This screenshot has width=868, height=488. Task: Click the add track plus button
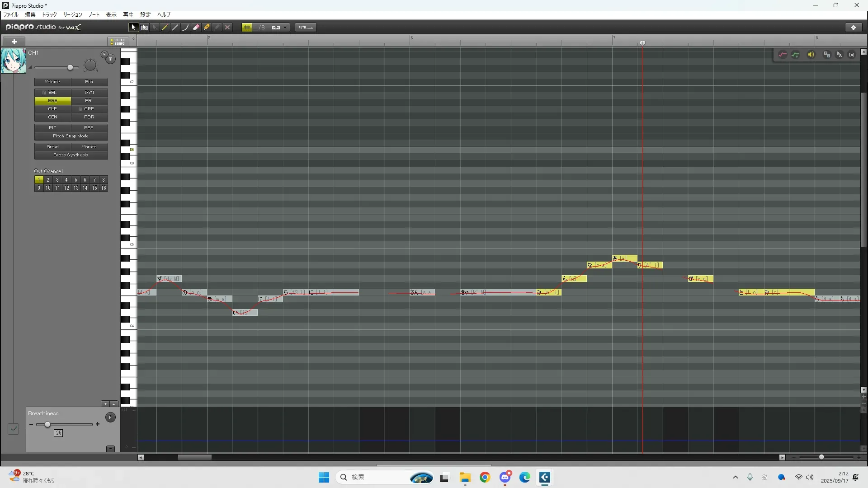click(14, 42)
